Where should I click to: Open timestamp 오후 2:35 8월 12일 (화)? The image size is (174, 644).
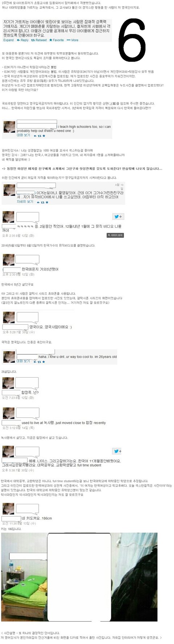coord(18,236)
